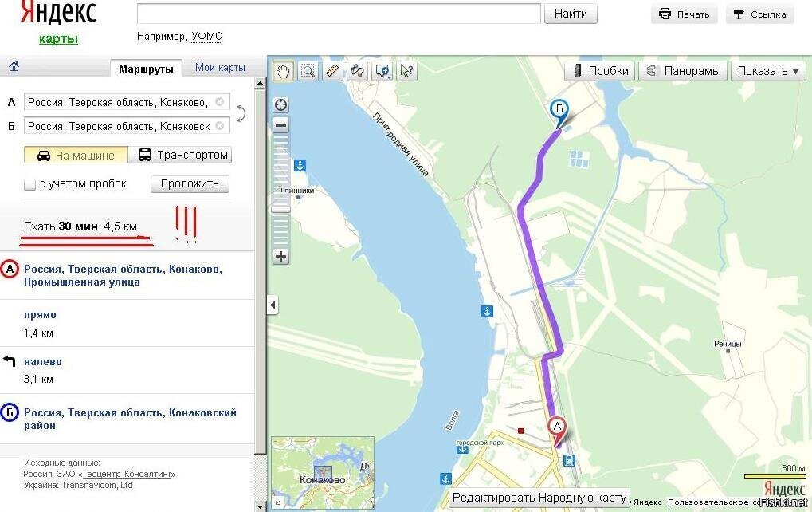
Task: Go to home icon in left panel
Action: tap(14, 67)
